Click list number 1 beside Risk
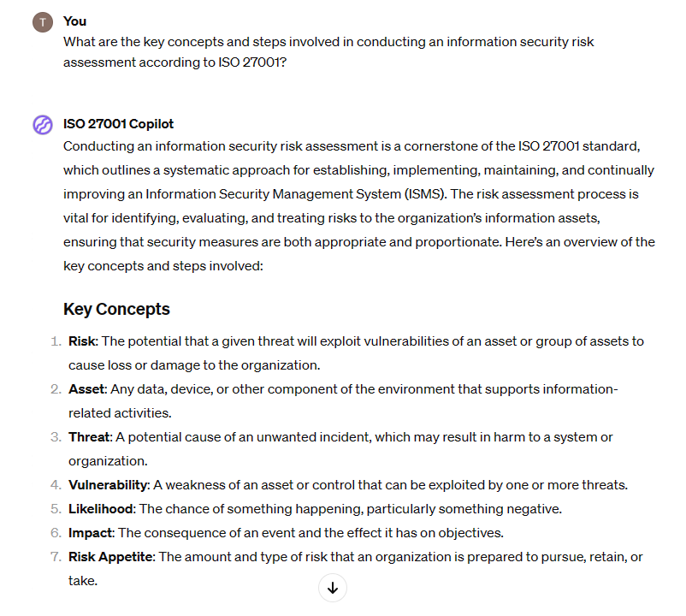 click(56, 341)
